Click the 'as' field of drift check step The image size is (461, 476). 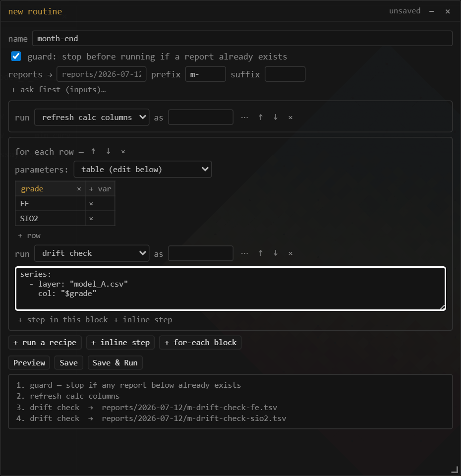(201, 253)
